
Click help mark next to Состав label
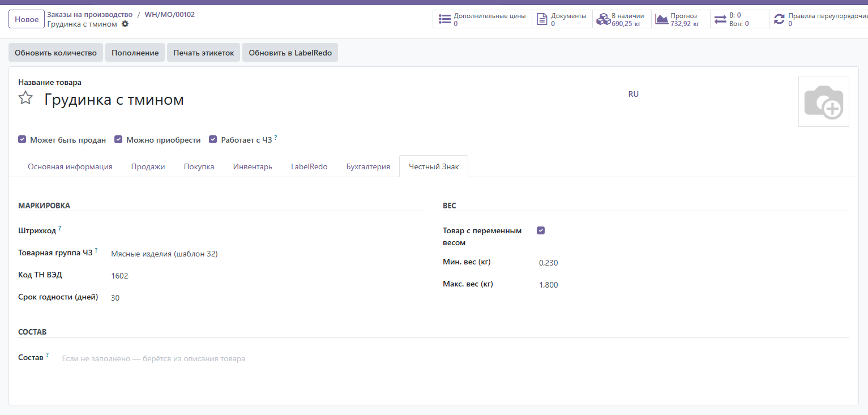pyautogui.click(x=48, y=355)
